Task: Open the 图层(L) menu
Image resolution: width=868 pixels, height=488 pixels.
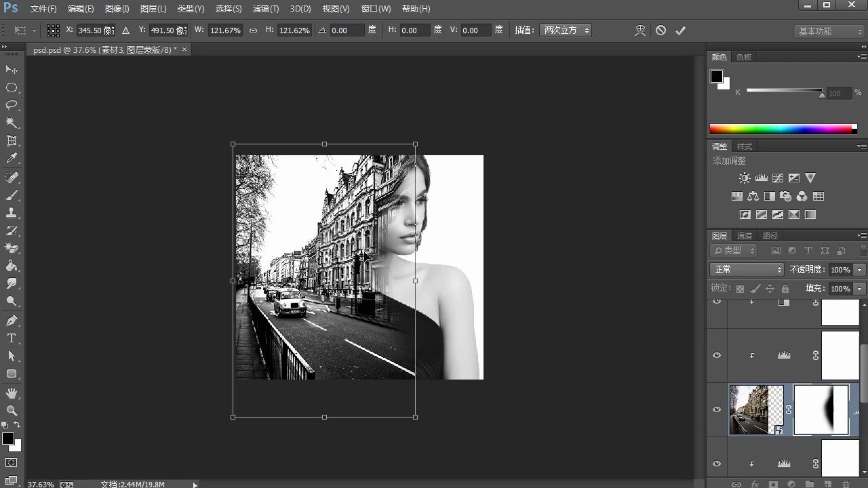Action: coord(153,9)
